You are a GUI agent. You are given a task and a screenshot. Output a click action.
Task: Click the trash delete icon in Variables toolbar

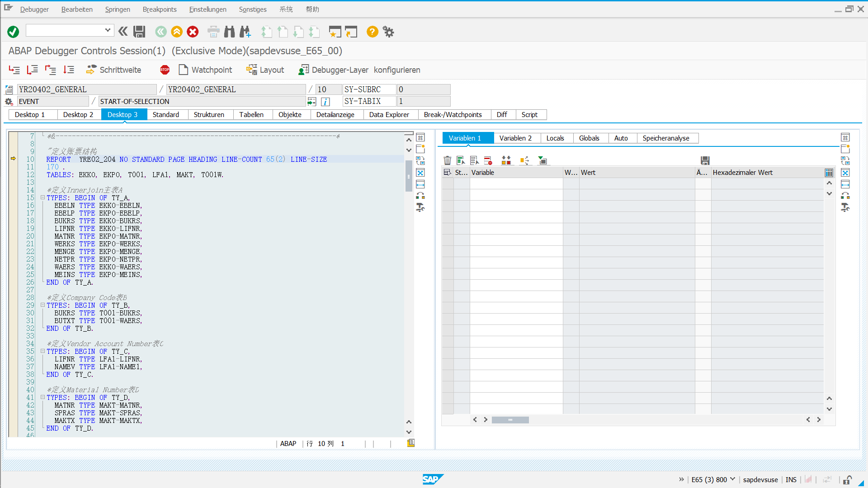(x=447, y=160)
